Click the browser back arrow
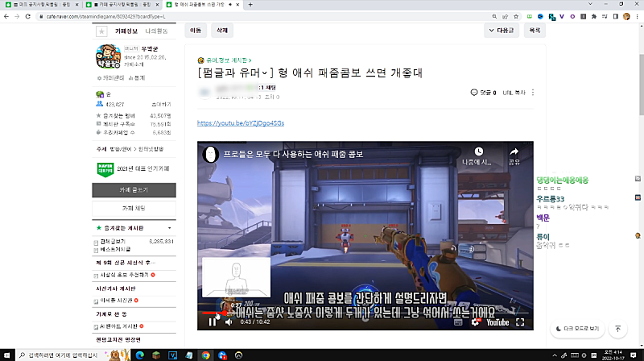This screenshot has height=361, width=644. tap(6, 16)
